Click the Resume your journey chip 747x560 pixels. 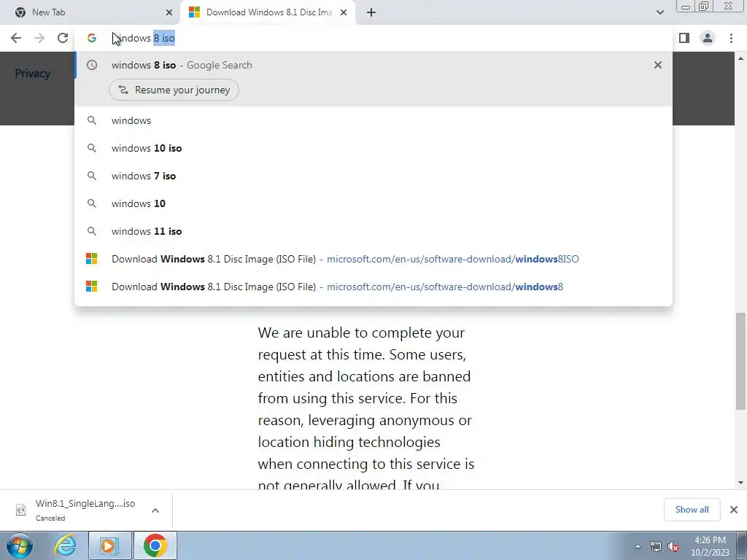[x=174, y=90]
